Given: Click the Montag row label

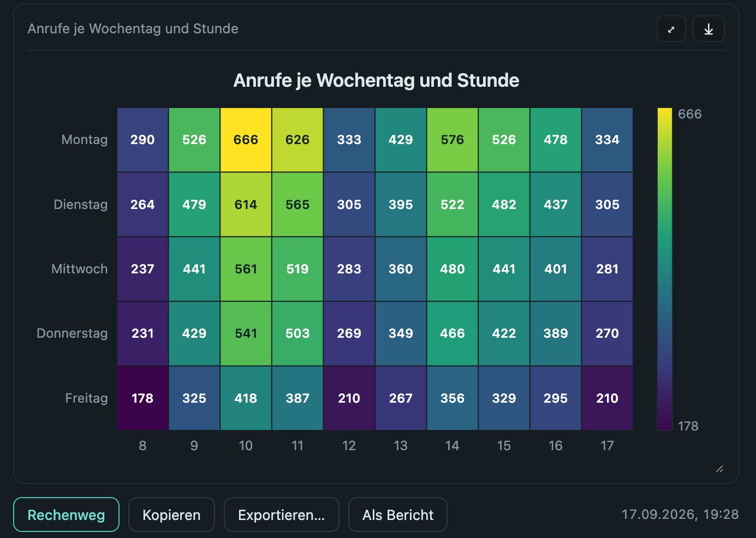Looking at the screenshot, I should click(85, 140).
